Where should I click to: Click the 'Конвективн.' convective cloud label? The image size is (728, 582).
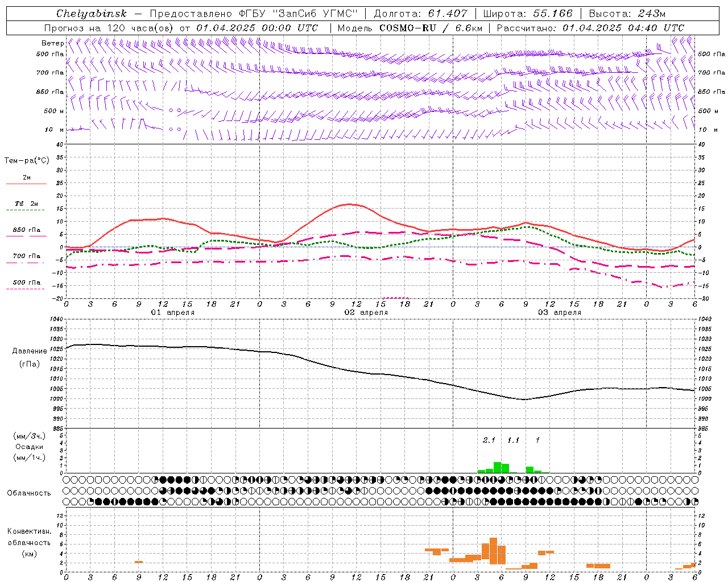coord(29,531)
